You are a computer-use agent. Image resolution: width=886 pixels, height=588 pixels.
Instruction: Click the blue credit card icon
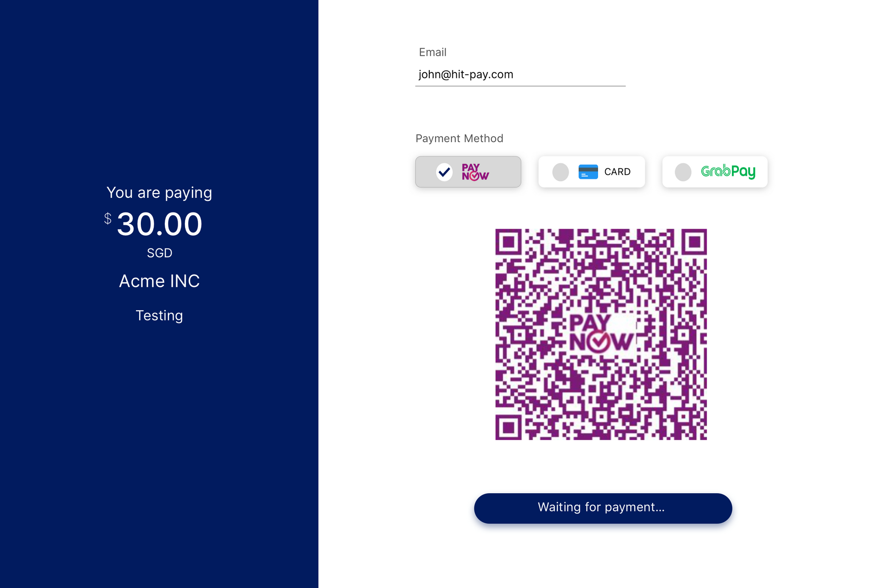coord(588,172)
